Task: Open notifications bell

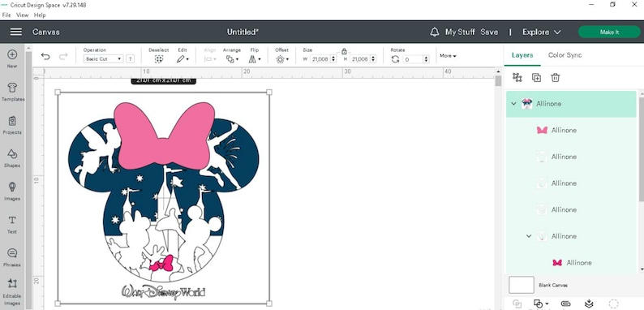Action: pyautogui.click(x=435, y=32)
